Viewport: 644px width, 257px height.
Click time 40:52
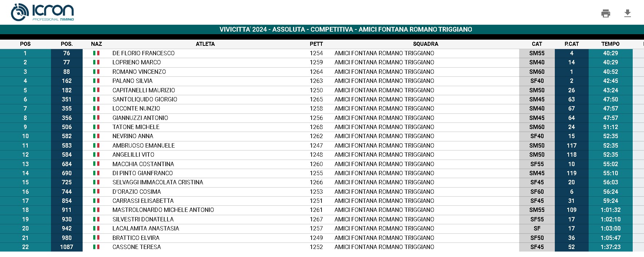(611, 72)
